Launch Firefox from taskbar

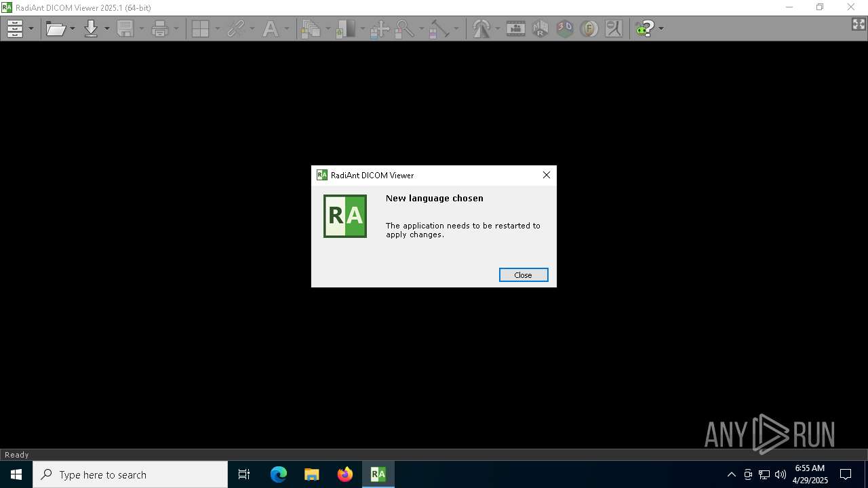pos(345,474)
